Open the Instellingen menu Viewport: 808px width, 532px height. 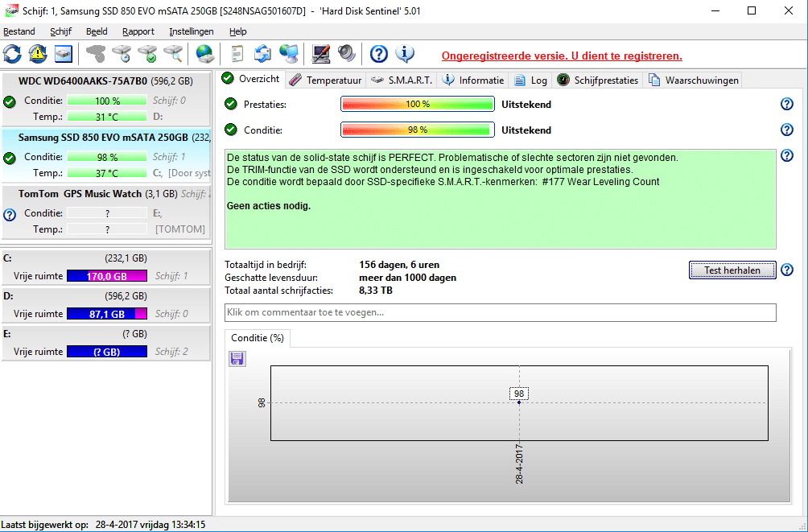click(192, 31)
